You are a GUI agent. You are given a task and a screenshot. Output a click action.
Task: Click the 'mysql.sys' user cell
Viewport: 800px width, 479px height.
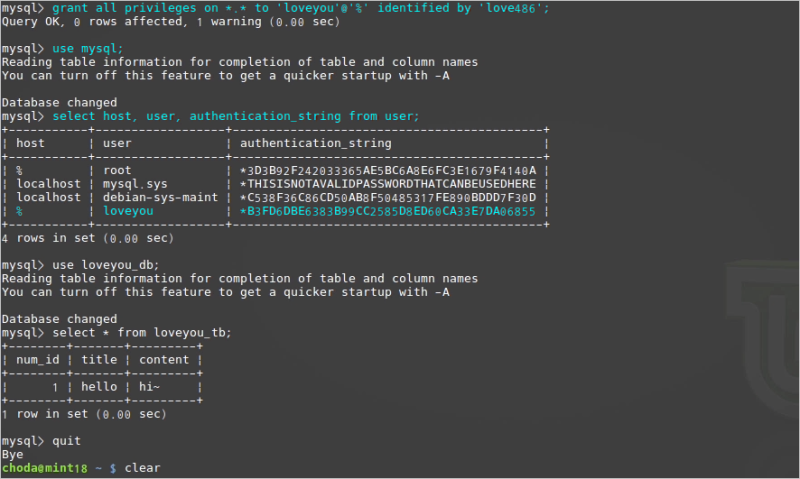click(135, 184)
